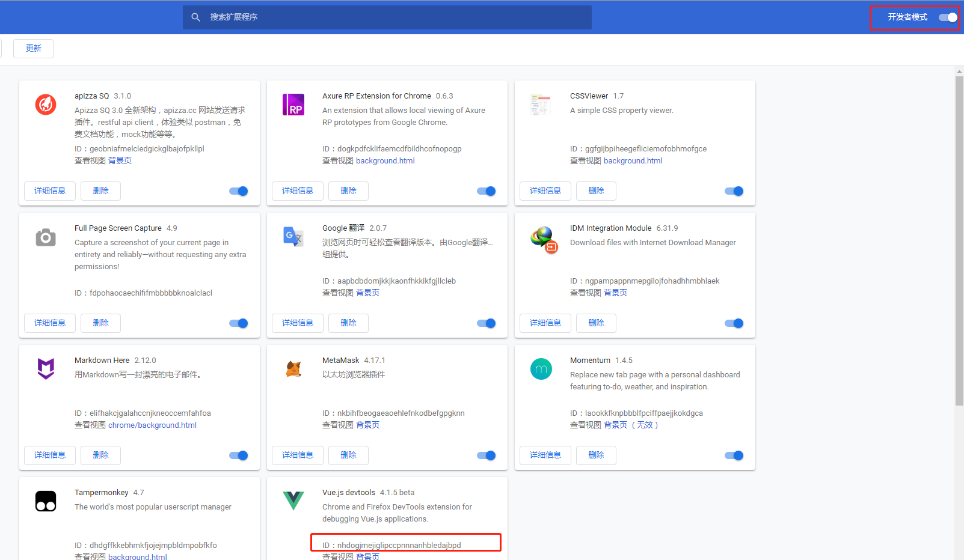This screenshot has width=964, height=560.
Task: Delete Full Page Screen Capture extension
Action: coord(101,323)
